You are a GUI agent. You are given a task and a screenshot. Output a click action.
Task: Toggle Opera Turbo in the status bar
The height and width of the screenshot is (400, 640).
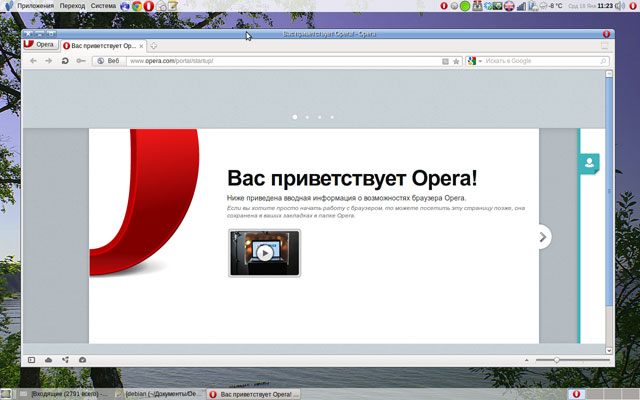coord(82,360)
